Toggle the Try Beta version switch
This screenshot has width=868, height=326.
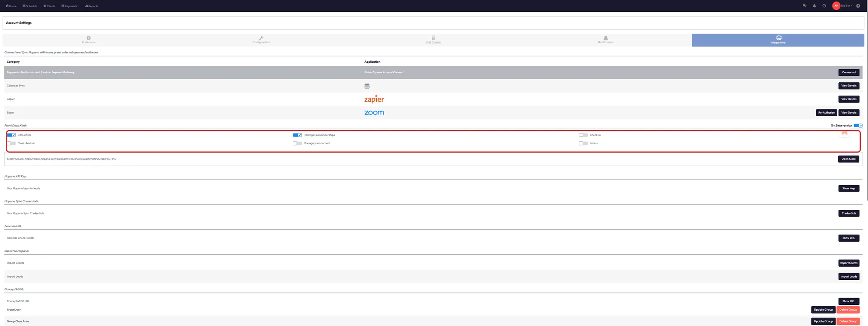coord(858,125)
